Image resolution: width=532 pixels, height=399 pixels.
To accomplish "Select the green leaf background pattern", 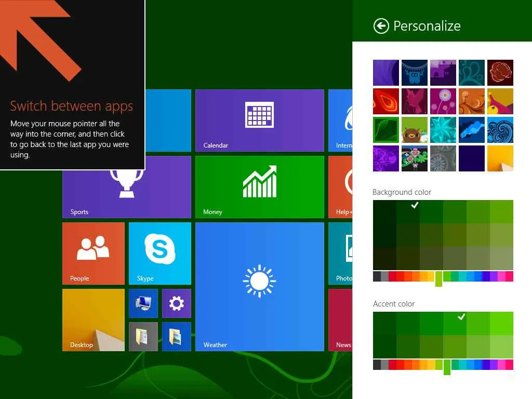I will [x=386, y=130].
